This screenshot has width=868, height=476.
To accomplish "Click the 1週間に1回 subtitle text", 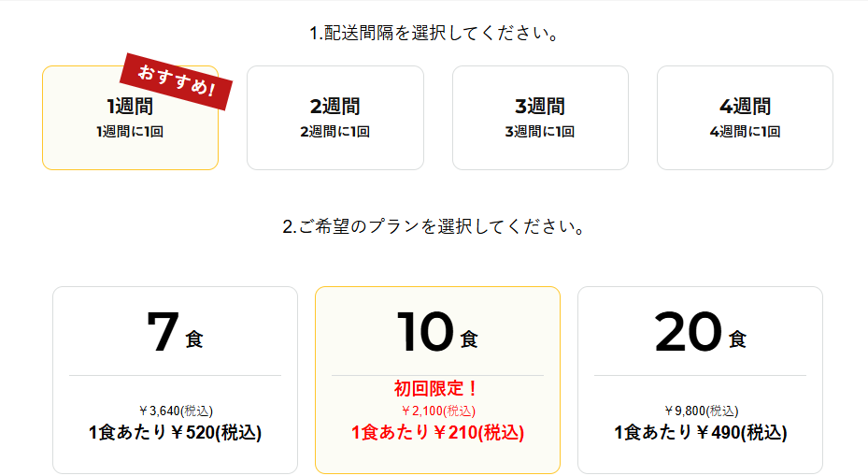I will coord(130,132).
